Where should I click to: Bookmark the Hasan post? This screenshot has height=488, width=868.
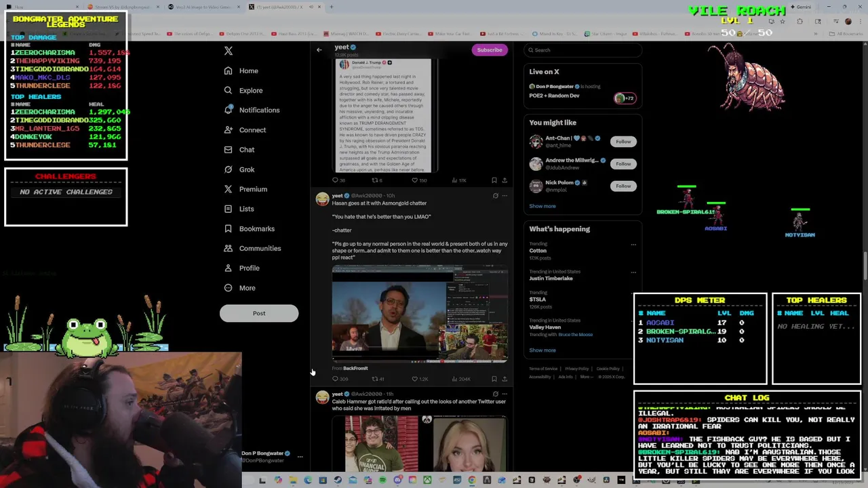(x=494, y=379)
